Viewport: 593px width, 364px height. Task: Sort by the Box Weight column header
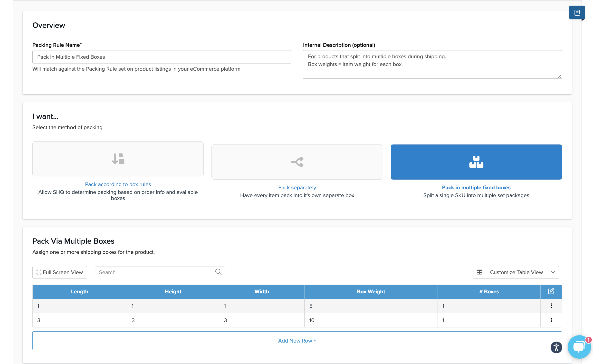click(x=371, y=292)
